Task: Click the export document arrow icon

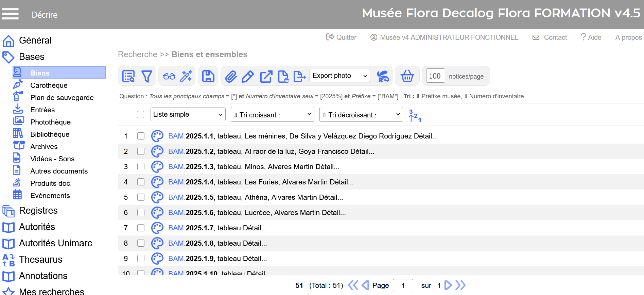Action: (299, 76)
